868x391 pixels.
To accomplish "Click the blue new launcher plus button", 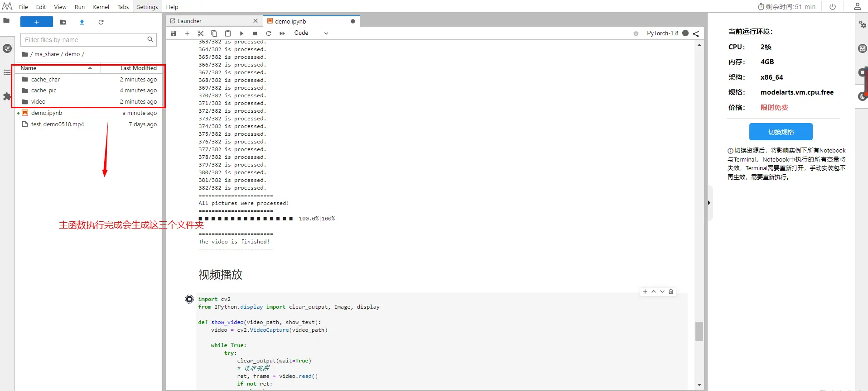I will 37,22.
